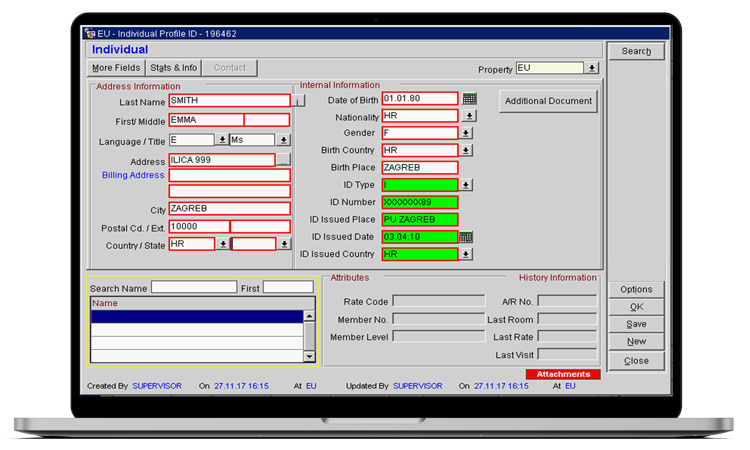750x450 pixels.
Task: Open the Date of Birth calendar picker
Action: [x=470, y=99]
